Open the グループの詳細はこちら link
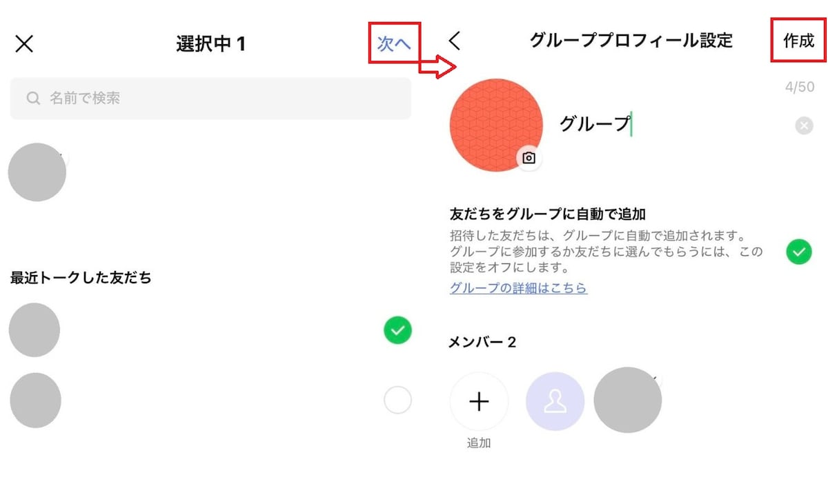The image size is (828, 504). coord(518,288)
